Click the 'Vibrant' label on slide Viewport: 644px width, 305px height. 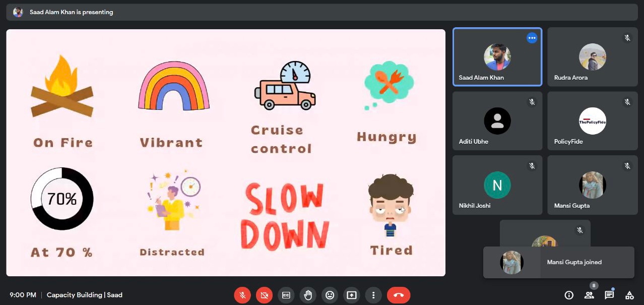(171, 142)
